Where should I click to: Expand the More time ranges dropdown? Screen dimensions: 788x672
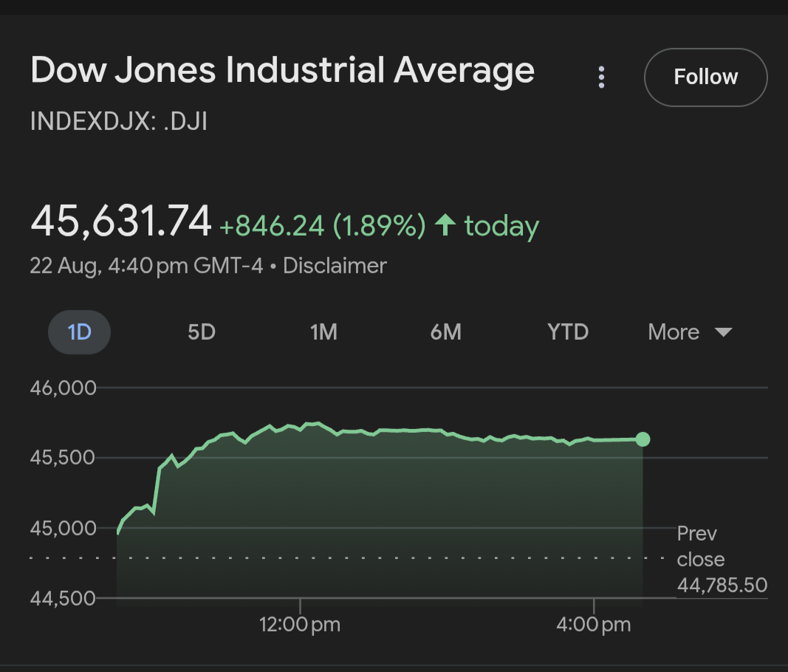tap(689, 332)
